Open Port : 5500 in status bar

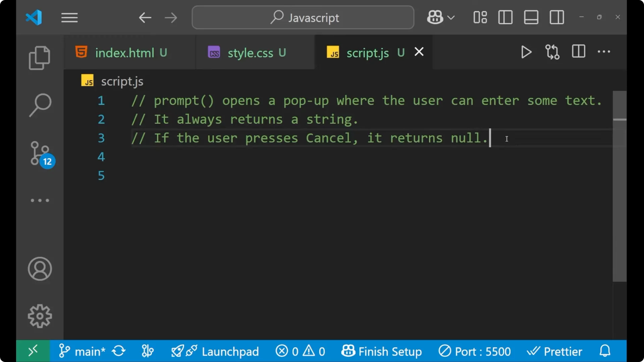[474, 351]
